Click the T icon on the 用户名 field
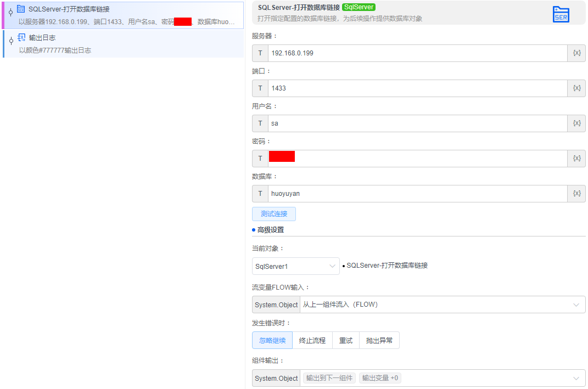This screenshot has width=588, height=389. (260, 123)
